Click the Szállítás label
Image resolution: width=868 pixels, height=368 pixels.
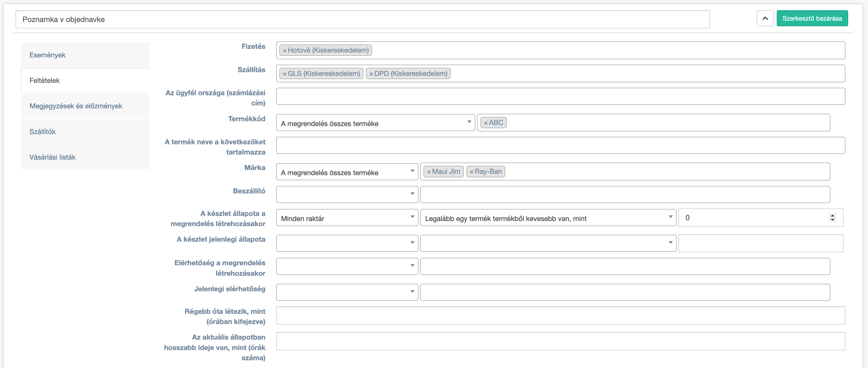pos(251,70)
